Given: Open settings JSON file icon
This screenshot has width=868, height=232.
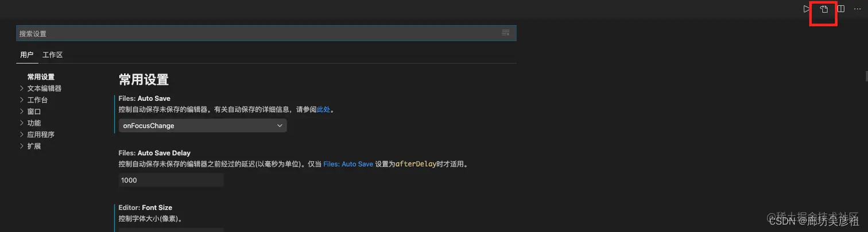Looking at the screenshot, I should click(824, 9).
